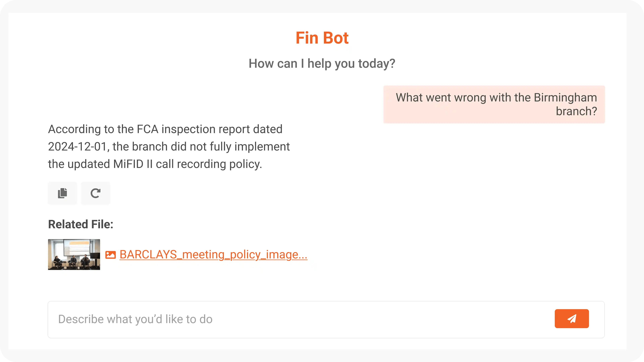Select the Birmingham branch question bubble
Image resolution: width=644 pixels, height=362 pixels.
(x=494, y=104)
